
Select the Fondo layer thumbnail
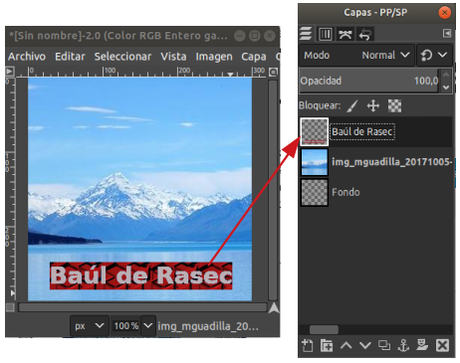point(314,192)
